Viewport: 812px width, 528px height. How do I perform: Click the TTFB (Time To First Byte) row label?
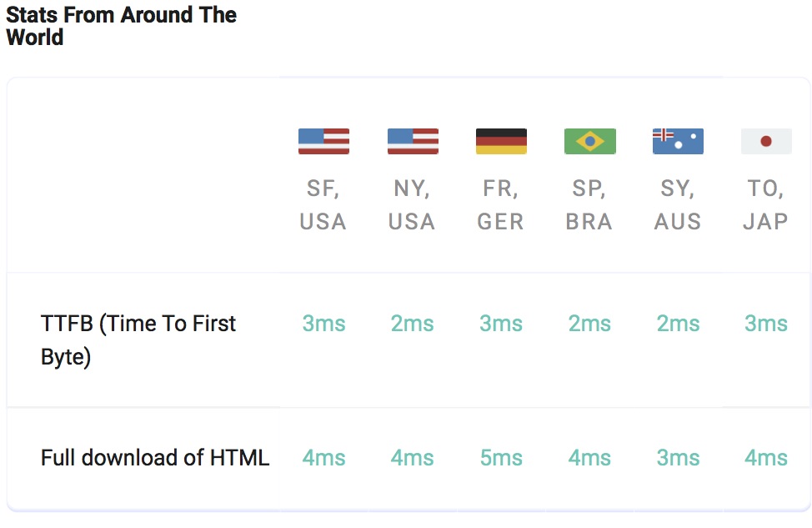[138, 340]
